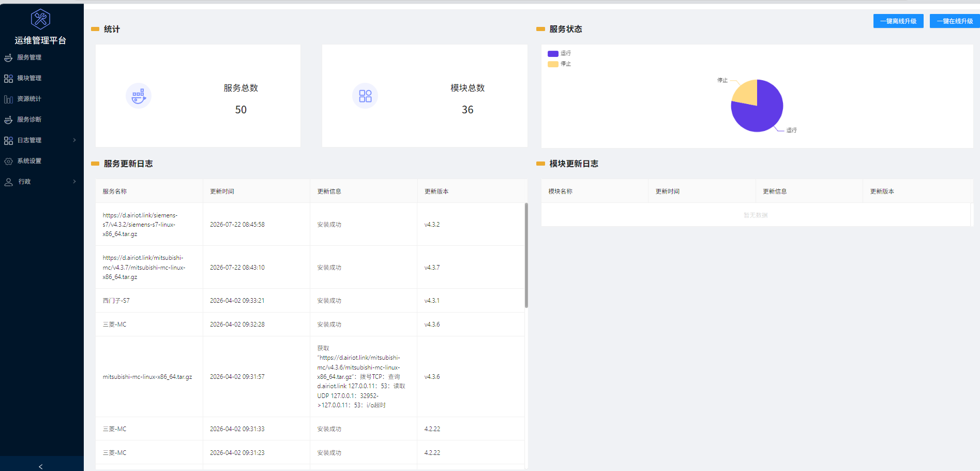Click the 服务更新日志 table scrollbar
Image resolution: width=980 pixels, height=471 pixels.
526,255
